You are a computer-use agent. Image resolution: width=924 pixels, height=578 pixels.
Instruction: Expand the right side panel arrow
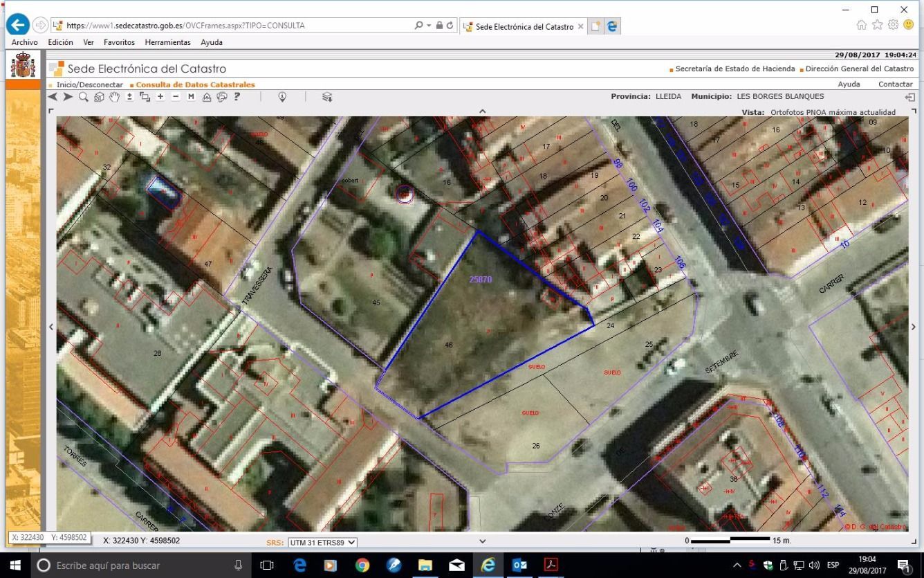pos(914,327)
